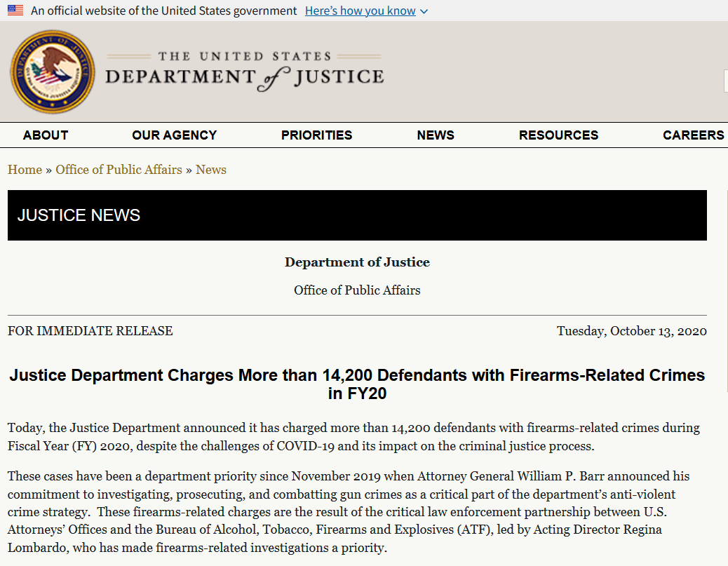Click the FOR IMMEDIATE RELEASE label
The width and height of the screenshot is (728, 566).
pyautogui.click(x=90, y=330)
